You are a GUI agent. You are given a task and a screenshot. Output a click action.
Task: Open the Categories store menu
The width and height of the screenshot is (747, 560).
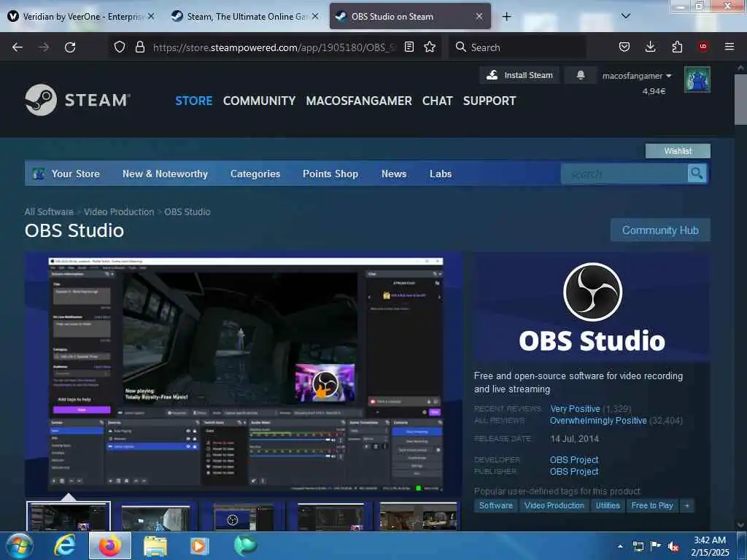255,174
